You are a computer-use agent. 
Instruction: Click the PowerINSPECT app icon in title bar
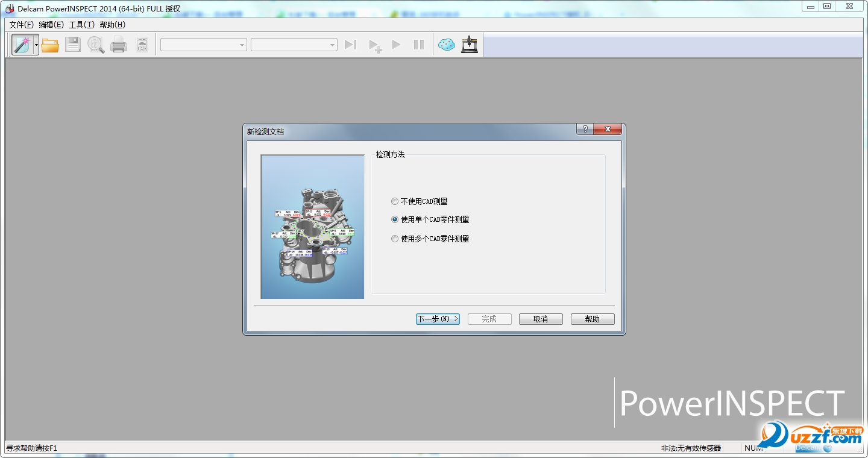[10, 8]
